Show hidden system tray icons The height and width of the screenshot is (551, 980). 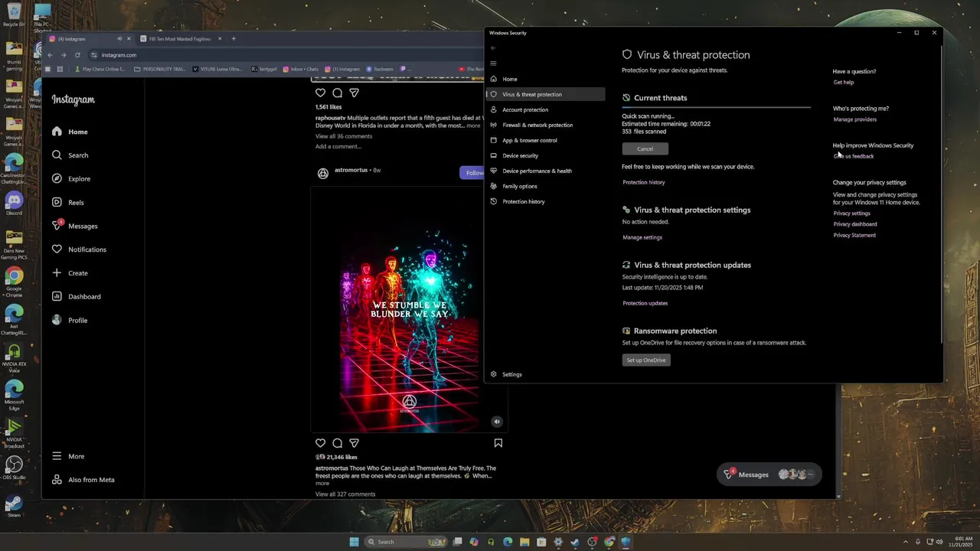(906, 542)
